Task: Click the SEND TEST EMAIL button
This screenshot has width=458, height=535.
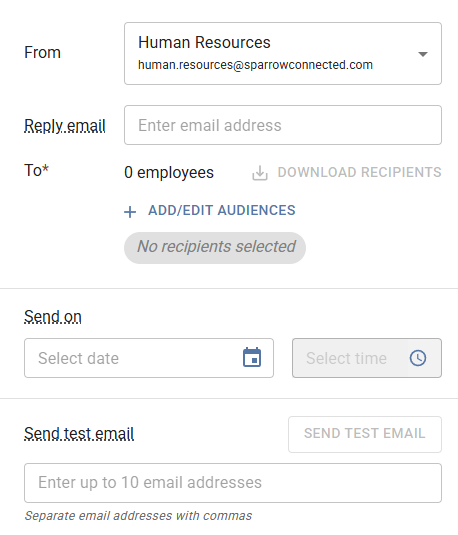Action: click(365, 434)
